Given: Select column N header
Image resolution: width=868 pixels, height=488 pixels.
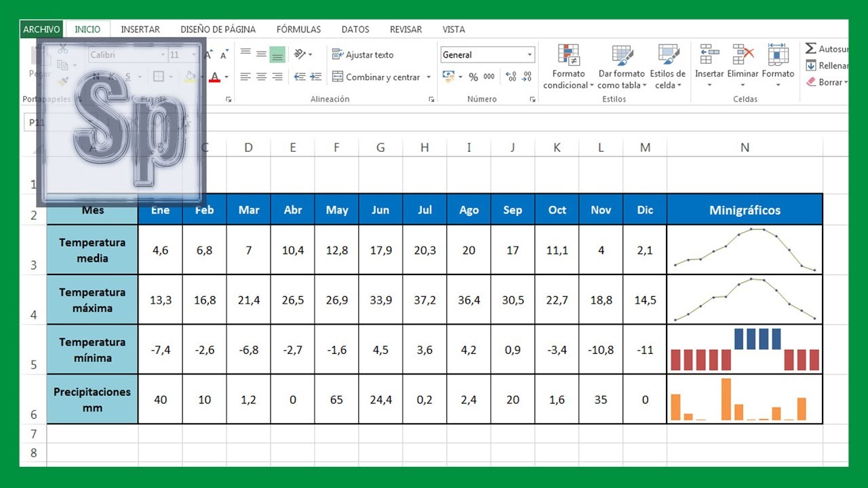Looking at the screenshot, I should coord(745,147).
